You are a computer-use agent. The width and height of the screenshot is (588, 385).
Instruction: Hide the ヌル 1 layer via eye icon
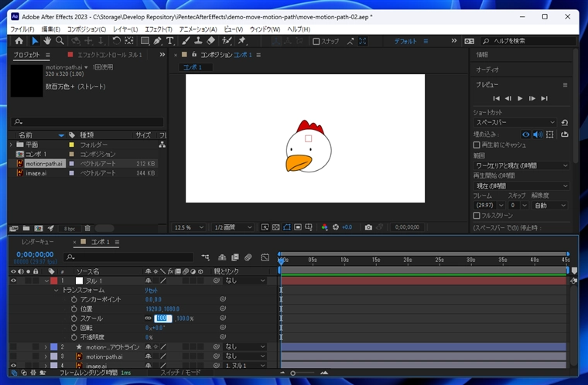pyautogui.click(x=13, y=281)
